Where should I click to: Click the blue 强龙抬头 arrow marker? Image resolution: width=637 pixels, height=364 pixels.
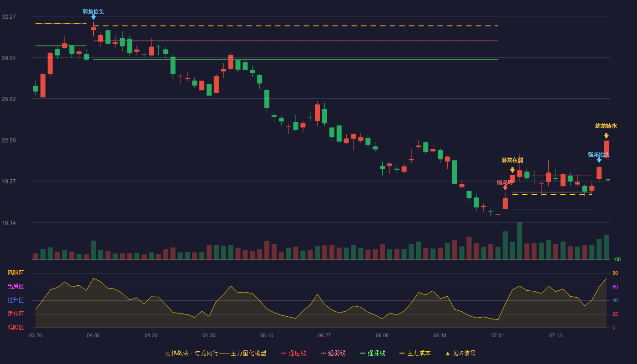[x=599, y=160]
